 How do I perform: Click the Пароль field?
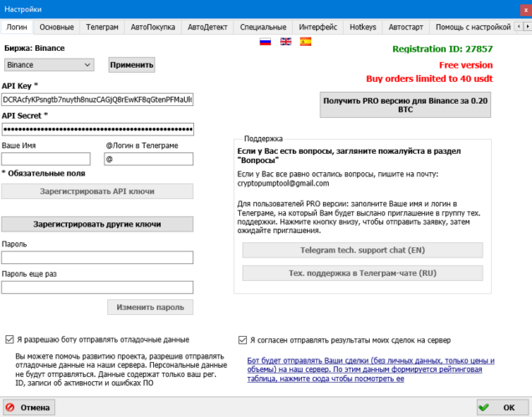[97, 257]
